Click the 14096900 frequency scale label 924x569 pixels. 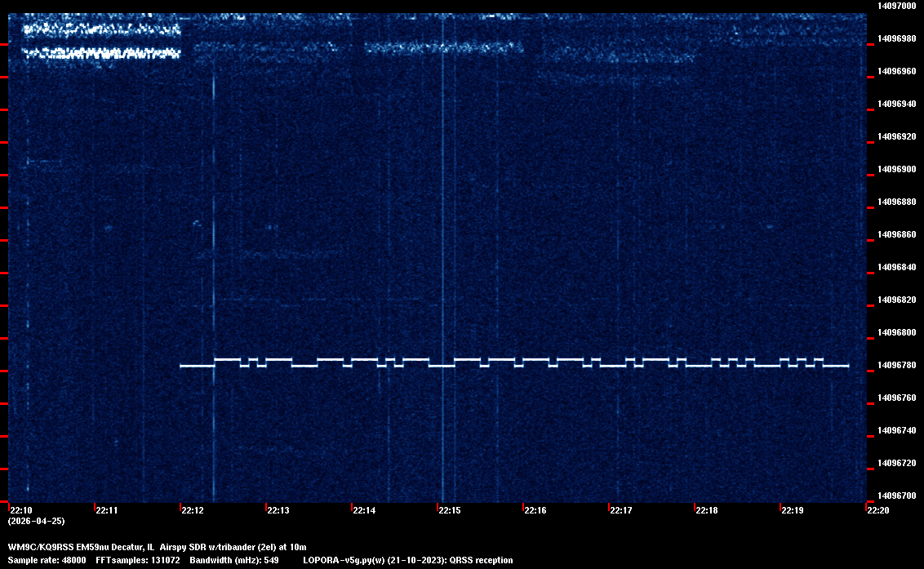(895, 169)
